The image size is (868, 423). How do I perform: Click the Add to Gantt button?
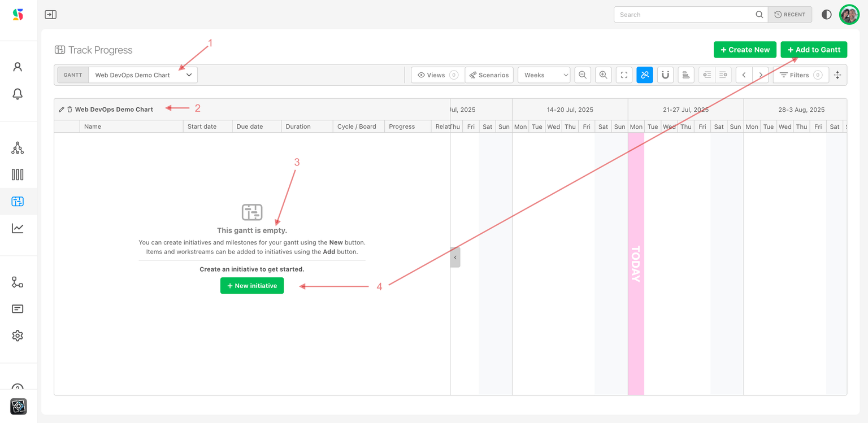coord(813,50)
